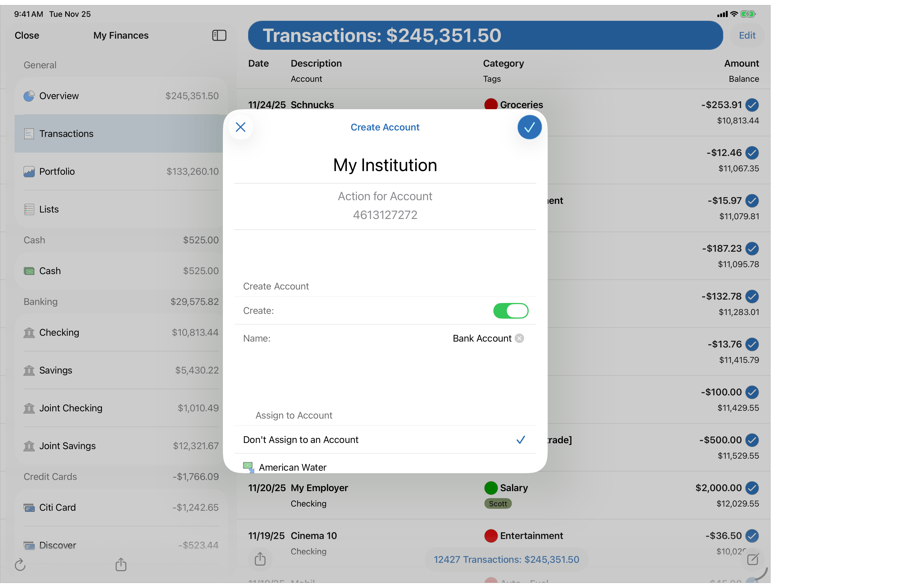
Task: Collapse the Banking section header
Action: (x=40, y=302)
